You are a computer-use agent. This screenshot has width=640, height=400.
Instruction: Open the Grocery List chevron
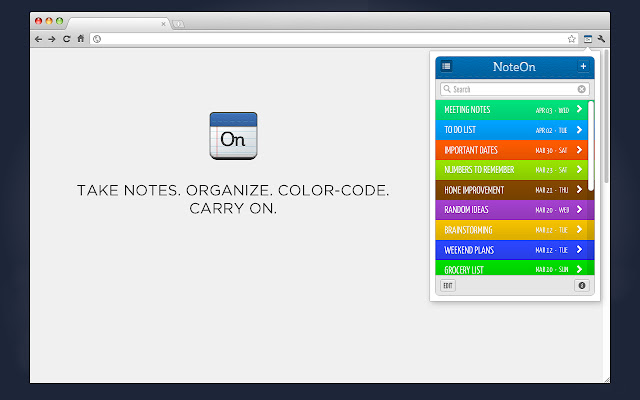pos(579,269)
